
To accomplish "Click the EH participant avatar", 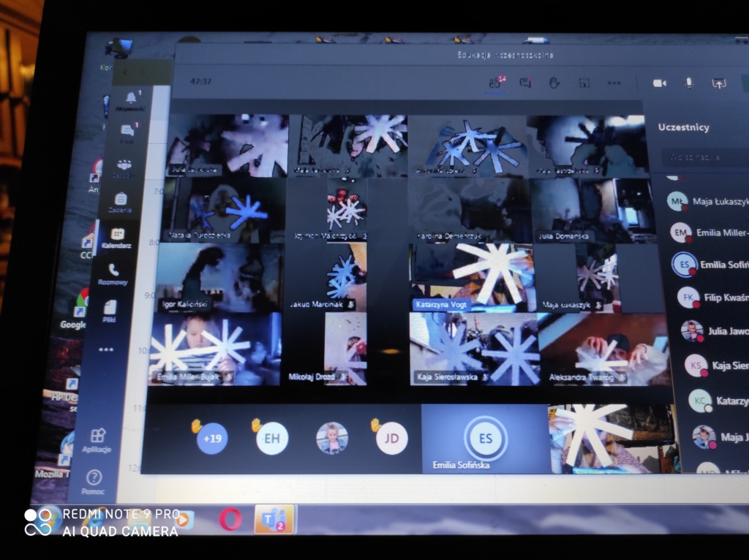I will pyautogui.click(x=272, y=438).
